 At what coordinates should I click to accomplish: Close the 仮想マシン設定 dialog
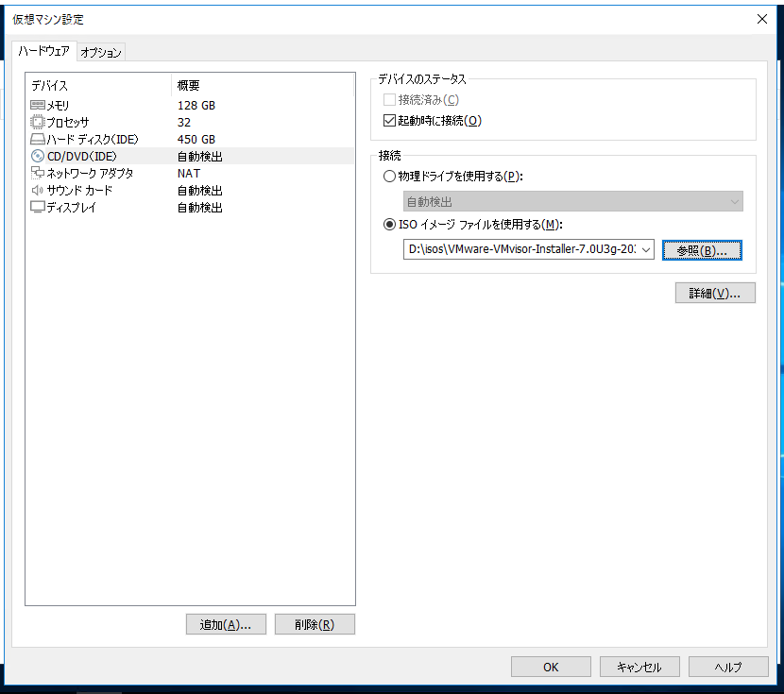coord(762,19)
